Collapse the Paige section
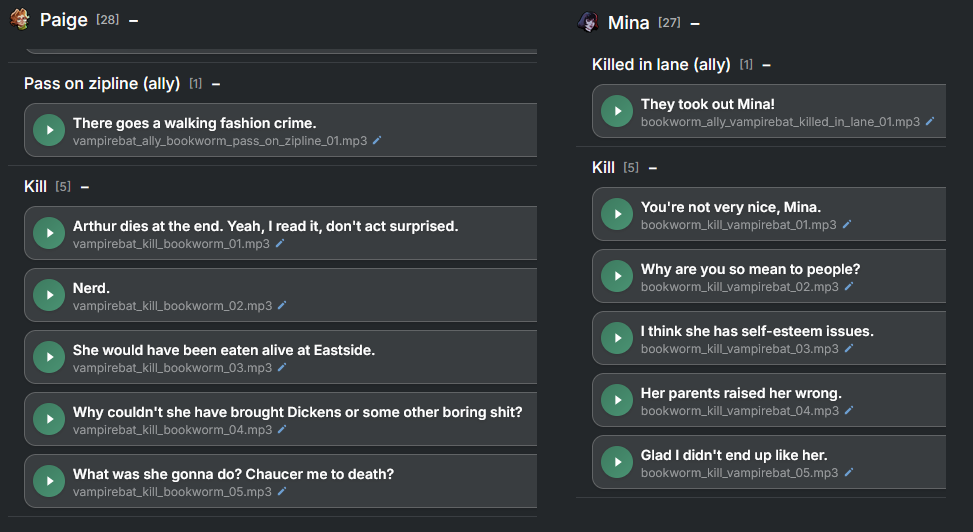The width and height of the screenshot is (973, 532). point(133,20)
